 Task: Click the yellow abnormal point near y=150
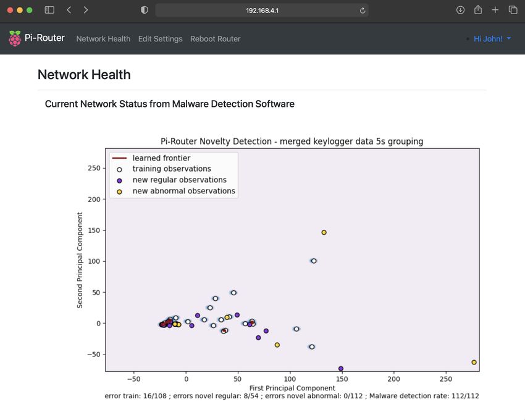(324, 232)
